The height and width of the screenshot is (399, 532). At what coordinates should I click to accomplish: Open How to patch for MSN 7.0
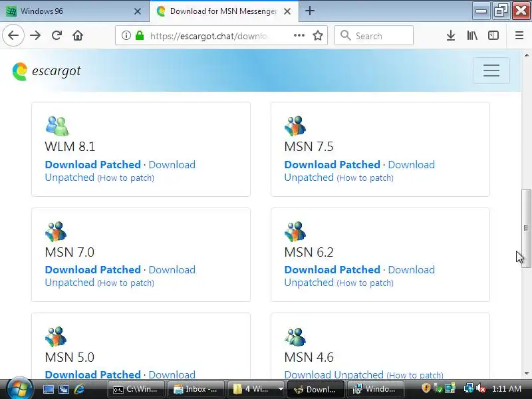pos(126,283)
